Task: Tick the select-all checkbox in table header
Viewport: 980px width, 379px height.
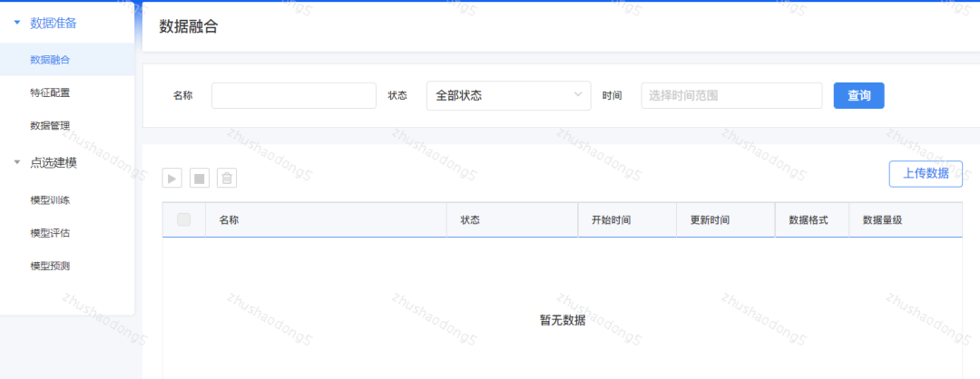Action: [183, 219]
